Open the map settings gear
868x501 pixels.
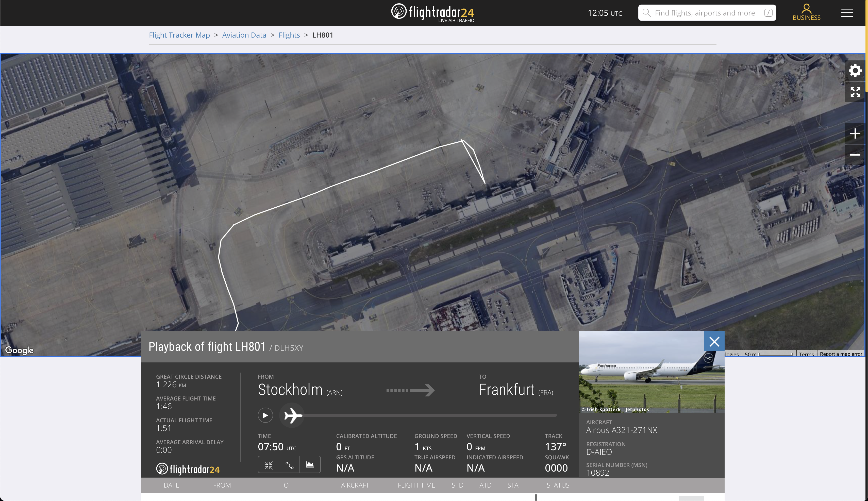[x=855, y=71]
